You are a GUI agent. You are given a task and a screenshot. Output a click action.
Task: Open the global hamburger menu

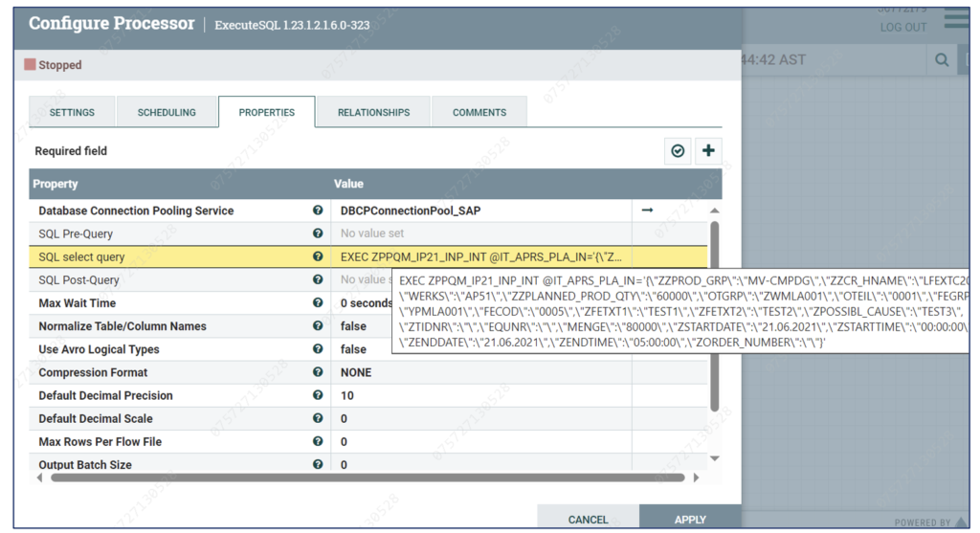coord(956,19)
